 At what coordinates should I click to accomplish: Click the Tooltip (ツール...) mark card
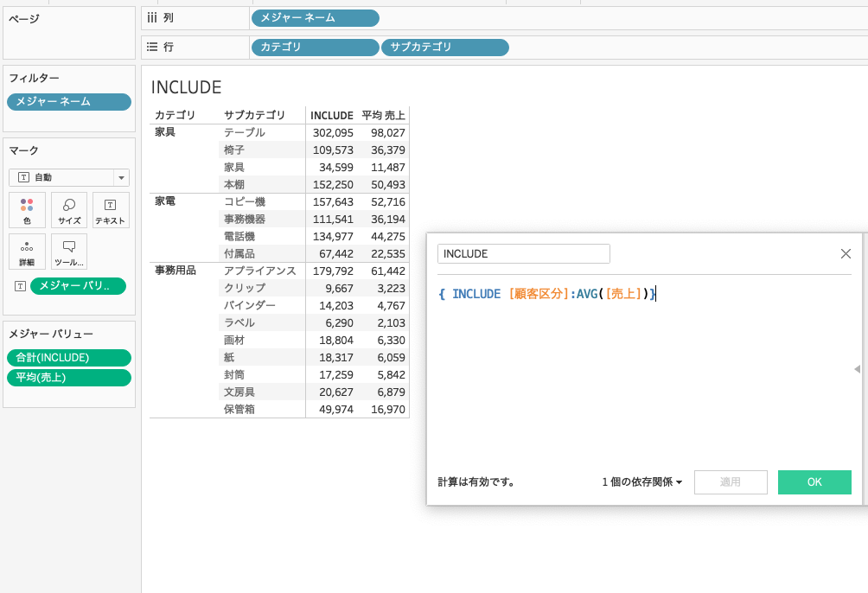click(69, 252)
